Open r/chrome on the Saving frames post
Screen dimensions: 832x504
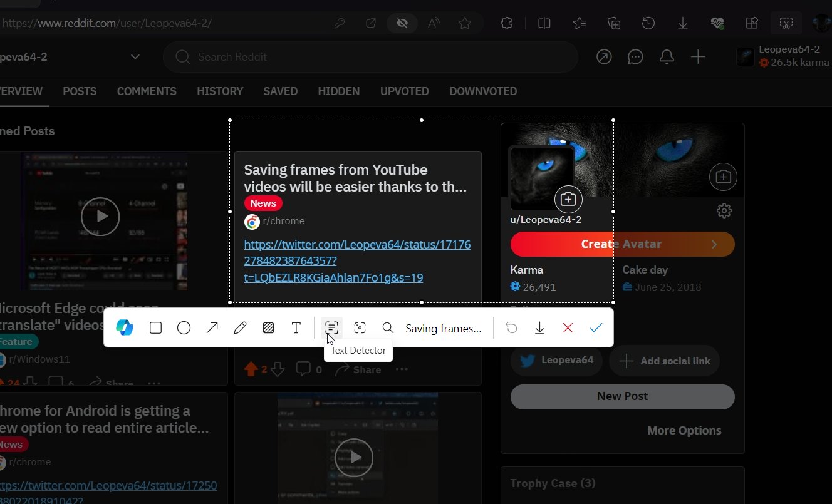click(x=284, y=221)
